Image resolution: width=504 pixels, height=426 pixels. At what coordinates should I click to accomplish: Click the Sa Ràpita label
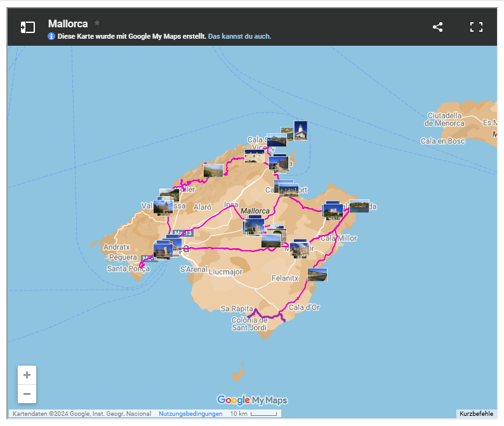click(237, 309)
